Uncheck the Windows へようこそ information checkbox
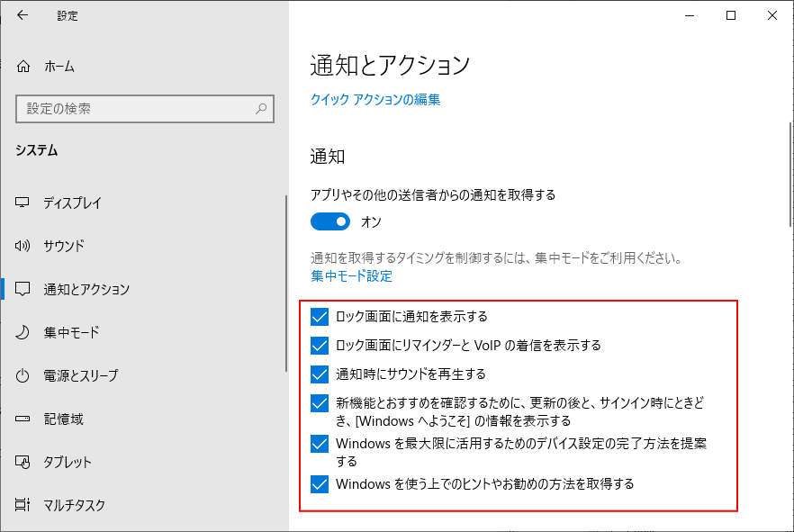This screenshot has width=794, height=532. click(x=320, y=403)
